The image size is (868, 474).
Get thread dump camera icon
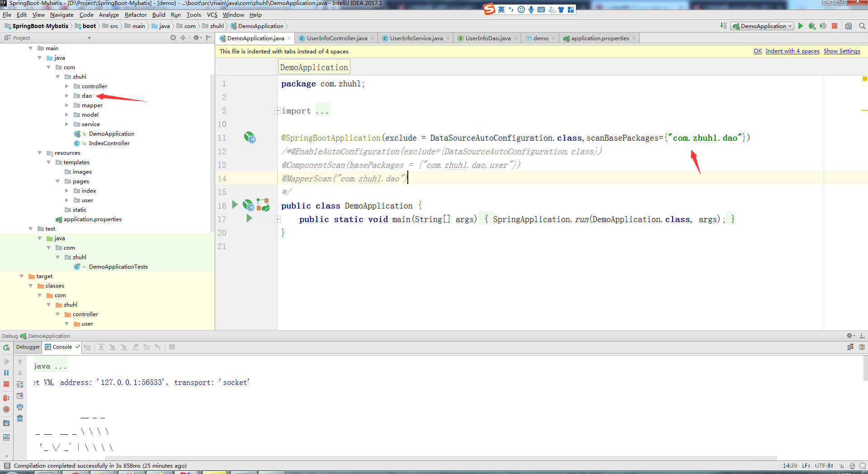point(6,423)
